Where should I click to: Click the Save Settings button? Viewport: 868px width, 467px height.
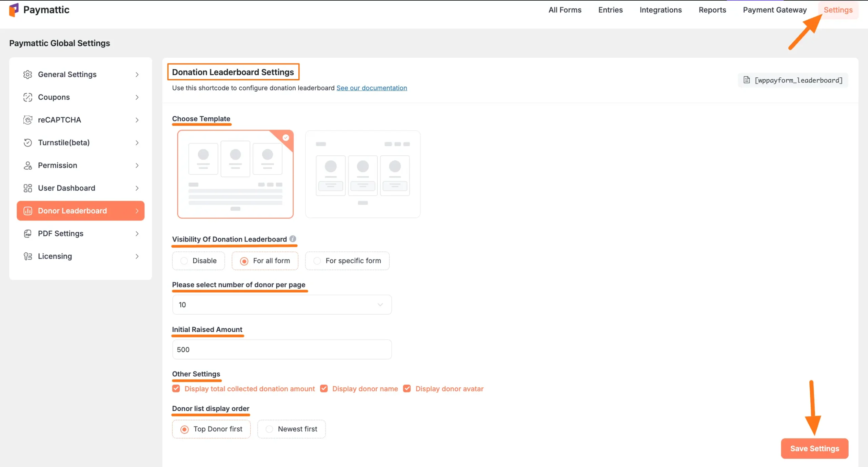[814, 448]
